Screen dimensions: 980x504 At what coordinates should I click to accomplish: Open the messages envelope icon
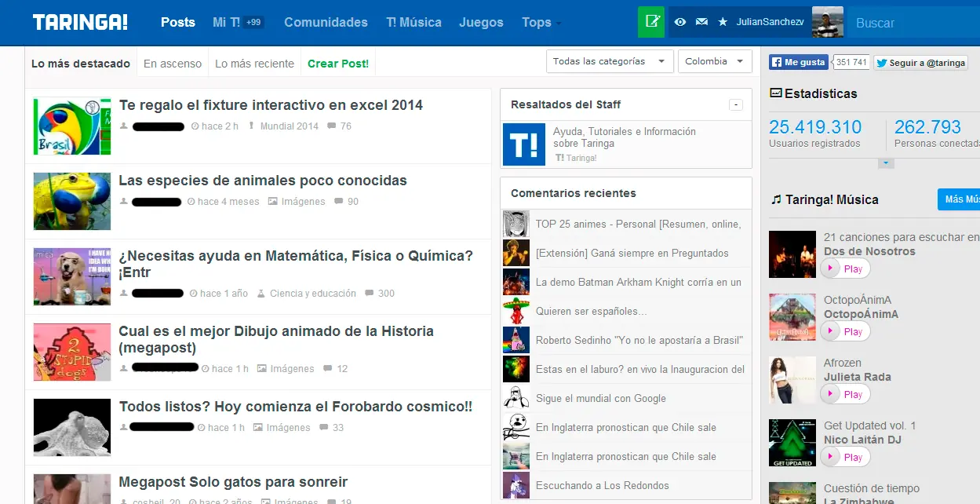[x=701, y=22]
